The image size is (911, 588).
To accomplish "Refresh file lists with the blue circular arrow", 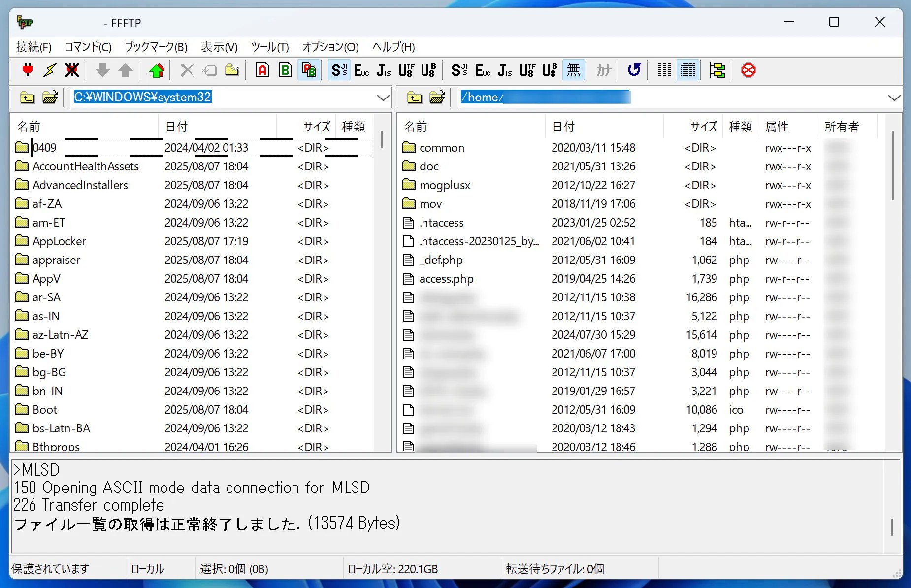I will click(x=634, y=70).
